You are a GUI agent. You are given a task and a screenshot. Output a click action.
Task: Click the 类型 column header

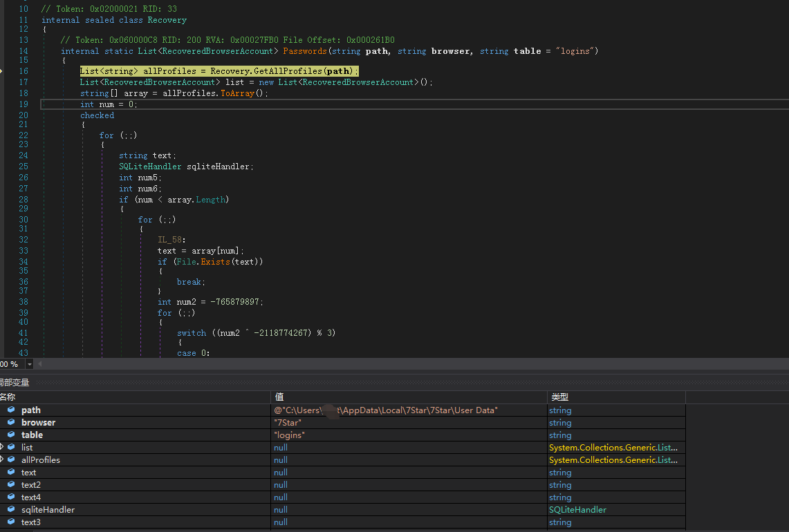(x=559, y=397)
